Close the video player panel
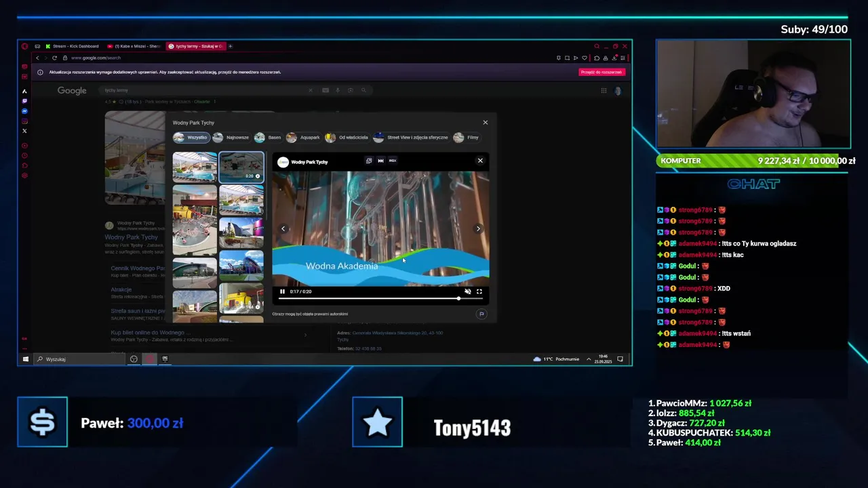868x488 pixels. 480,161
